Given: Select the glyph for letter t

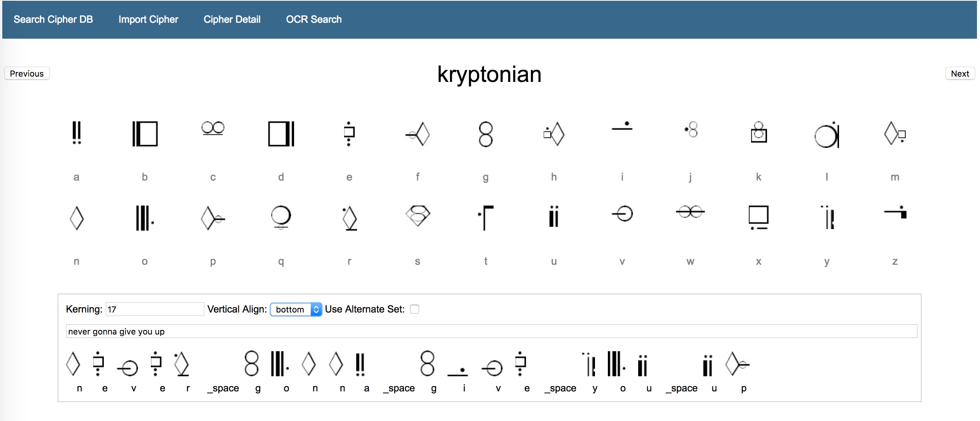Looking at the screenshot, I should click(x=485, y=217).
